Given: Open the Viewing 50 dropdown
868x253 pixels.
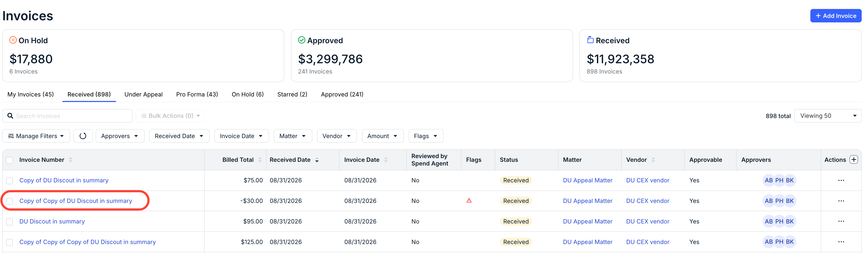Looking at the screenshot, I should tap(827, 116).
